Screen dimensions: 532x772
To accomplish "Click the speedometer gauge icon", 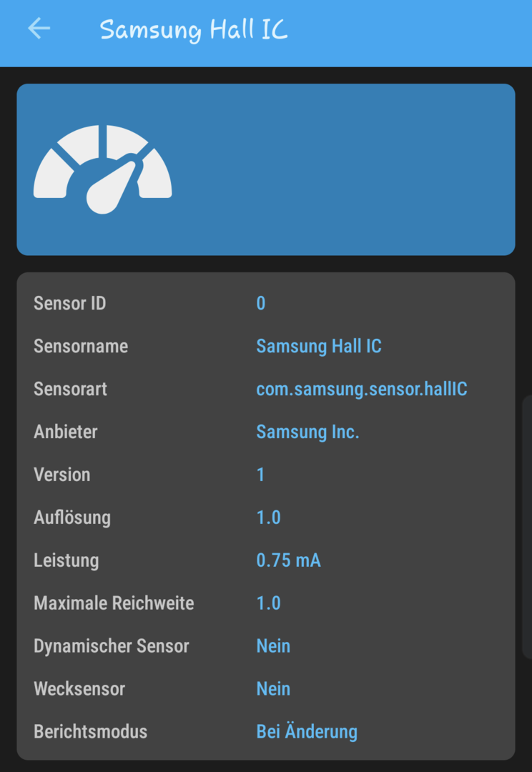I will pos(103,170).
